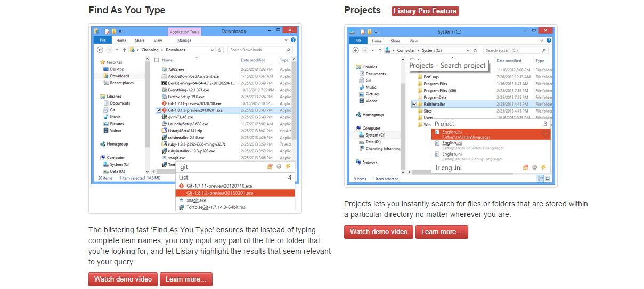Click Help icon in Downloads window ribbon
The image size is (644, 289).
[x=292, y=40]
